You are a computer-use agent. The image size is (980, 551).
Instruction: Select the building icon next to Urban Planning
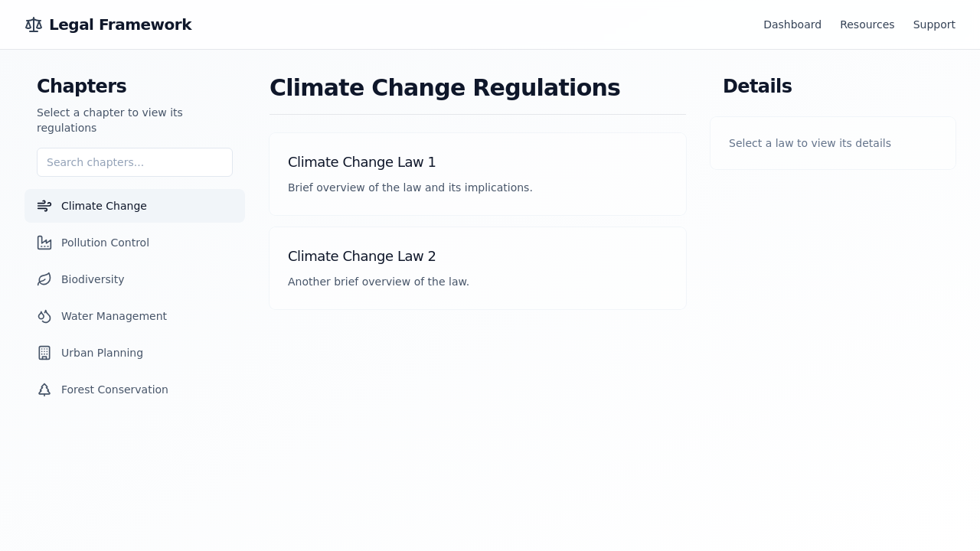coord(44,353)
